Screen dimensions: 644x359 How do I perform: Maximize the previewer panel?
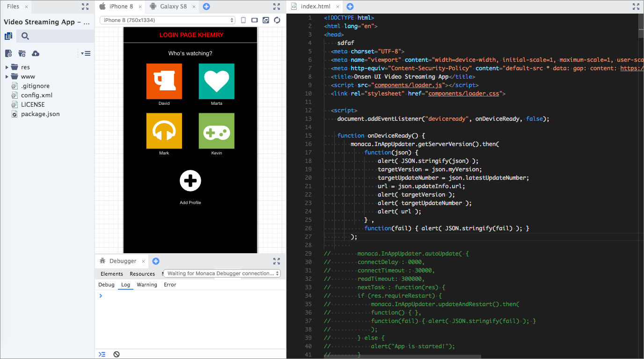click(x=277, y=7)
